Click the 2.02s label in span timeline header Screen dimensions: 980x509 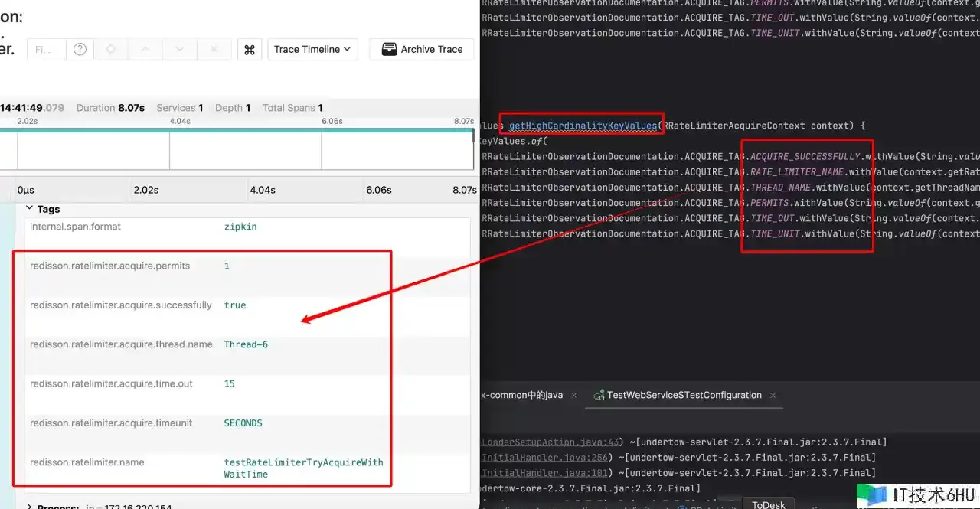point(146,190)
